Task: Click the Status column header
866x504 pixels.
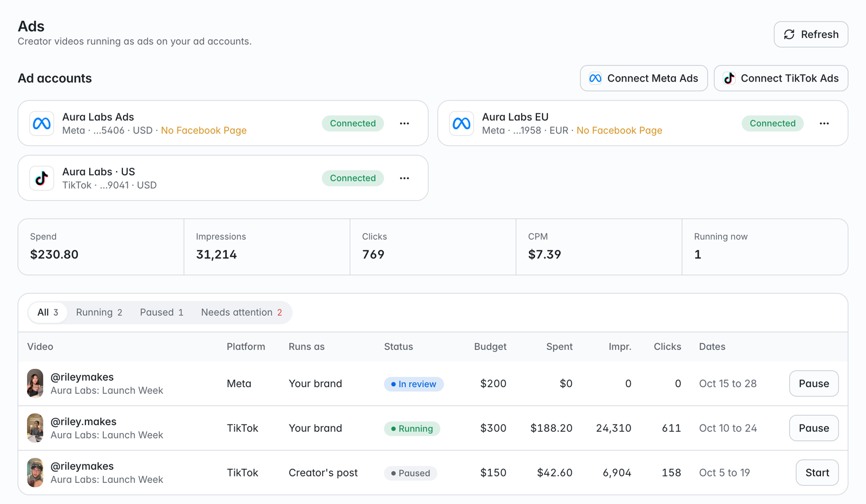Action: point(398,347)
